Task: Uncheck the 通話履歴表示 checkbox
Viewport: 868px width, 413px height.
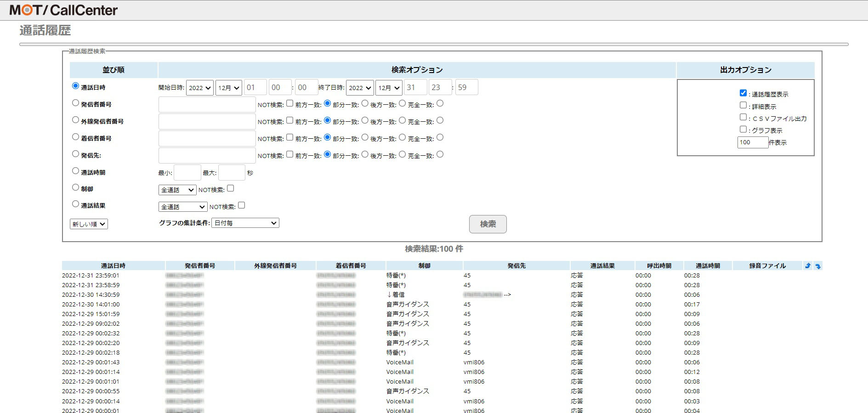Action: (x=743, y=93)
